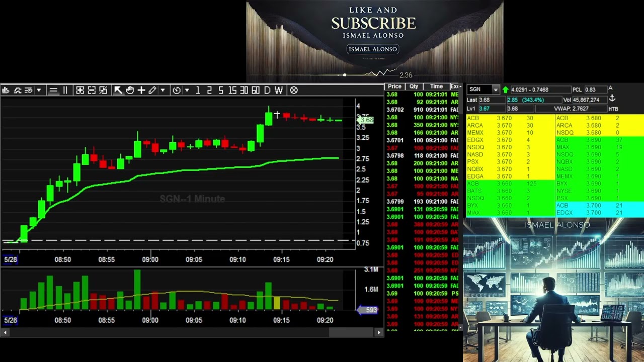Click the chart horizontal scrollbar thumb
644x362 pixels.
click(x=351, y=332)
